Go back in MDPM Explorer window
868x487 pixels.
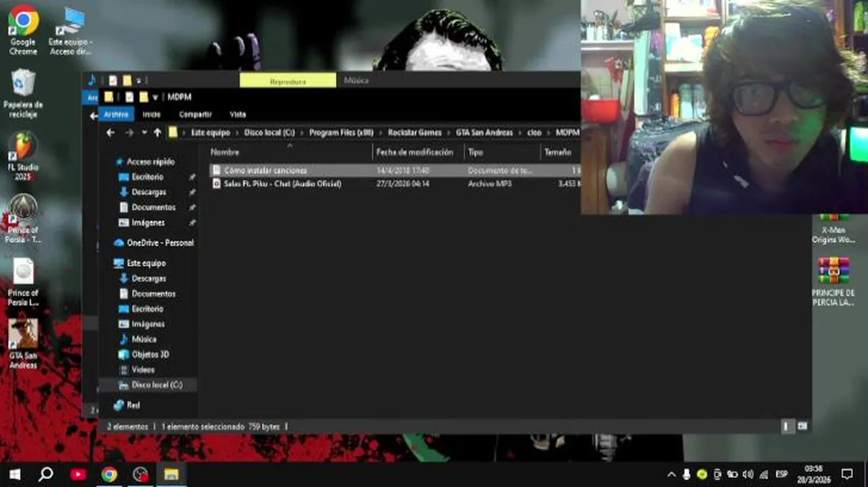coord(110,133)
